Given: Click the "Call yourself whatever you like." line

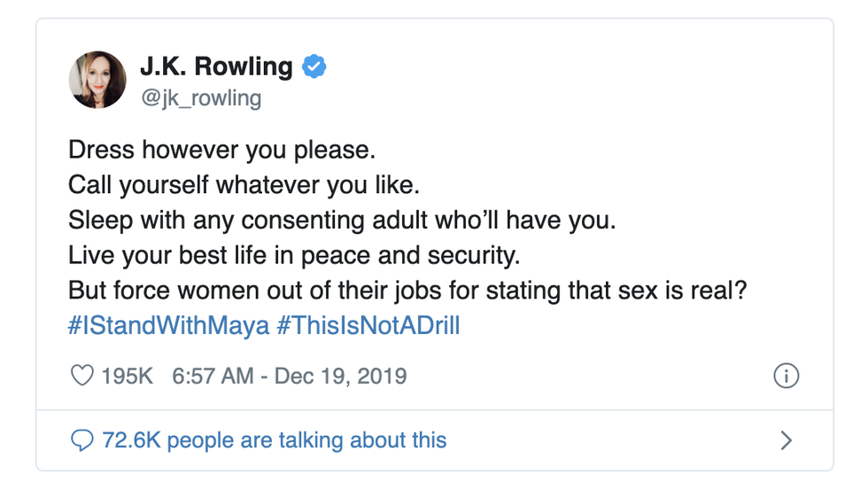Looking at the screenshot, I should (x=244, y=185).
